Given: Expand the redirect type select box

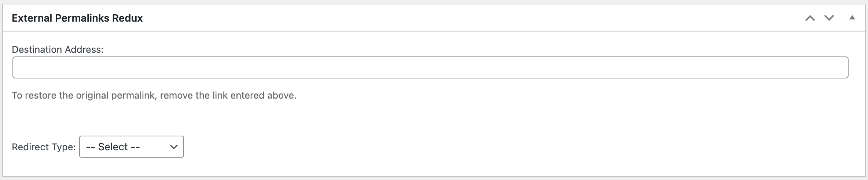Looking at the screenshot, I should point(131,147).
